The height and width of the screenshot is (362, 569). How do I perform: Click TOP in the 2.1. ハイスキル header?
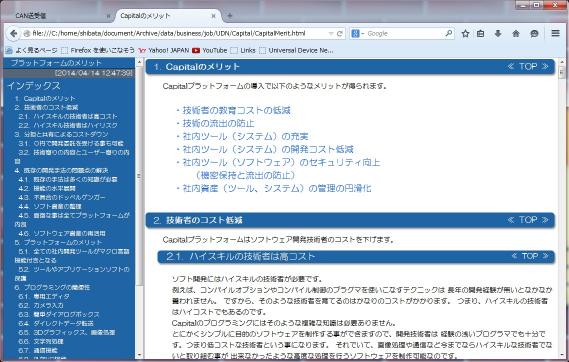(x=530, y=256)
